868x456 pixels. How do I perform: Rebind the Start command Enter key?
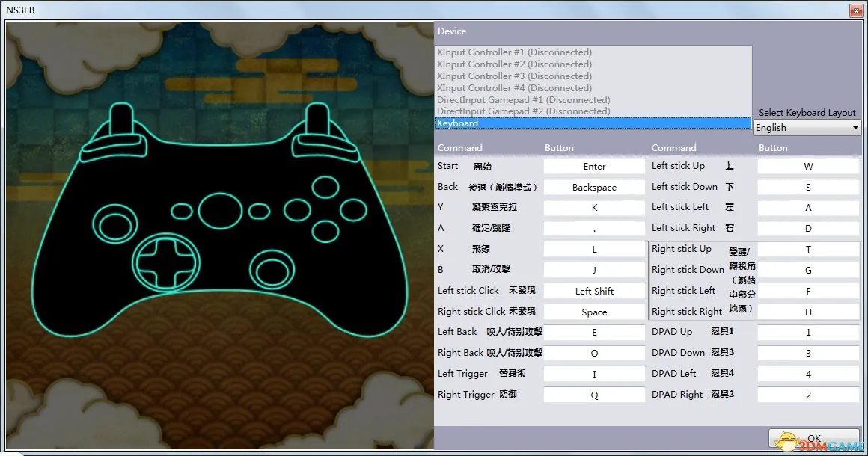(593, 166)
